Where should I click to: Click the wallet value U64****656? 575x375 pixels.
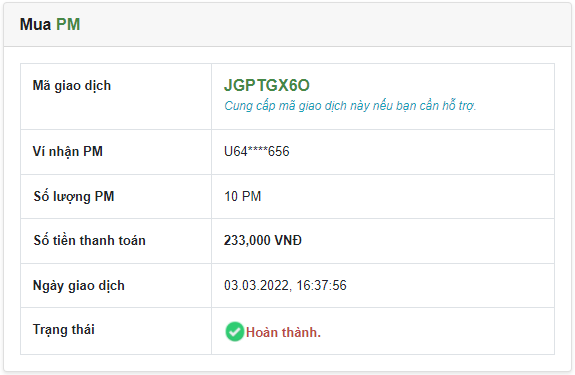257,151
